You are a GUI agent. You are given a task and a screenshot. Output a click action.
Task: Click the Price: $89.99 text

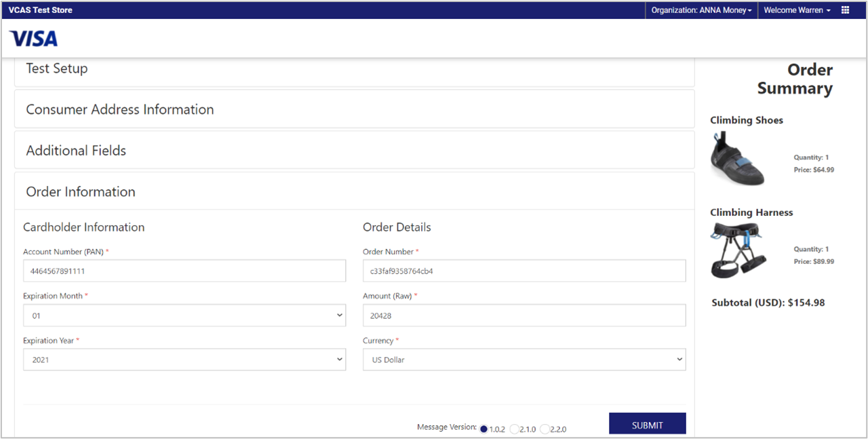click(814, 261)
